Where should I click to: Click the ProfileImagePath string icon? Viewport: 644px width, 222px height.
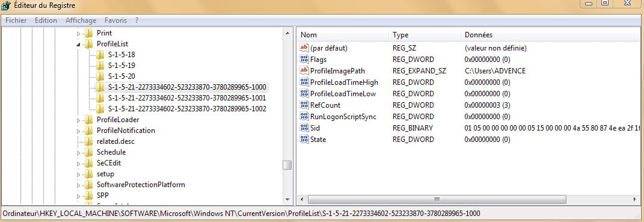click(x=304, y=71)
